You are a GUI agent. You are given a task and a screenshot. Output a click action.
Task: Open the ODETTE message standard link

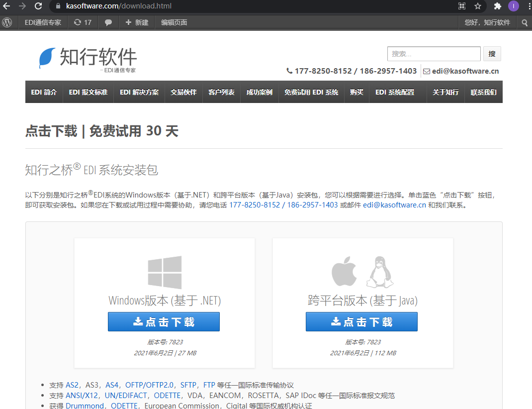pos(167,396)
